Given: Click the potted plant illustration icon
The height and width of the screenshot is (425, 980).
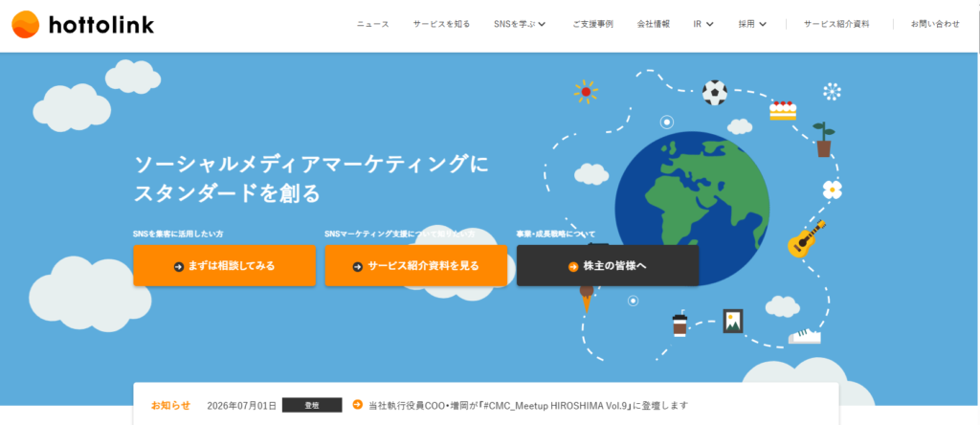Looking at the screenshot, I should 824,140.
